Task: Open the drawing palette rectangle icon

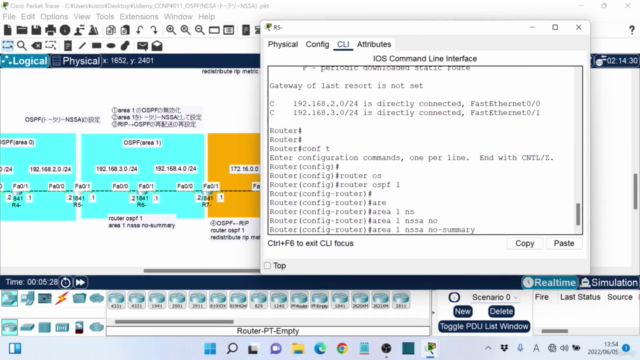Action: click(214, 30)
